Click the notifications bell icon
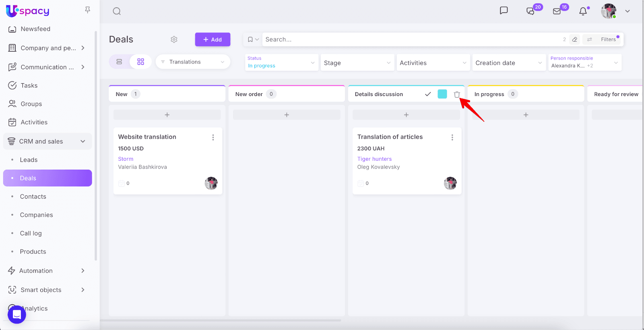Screen dimensions: 644x330 pyautogui.click(x=583, y=11)
